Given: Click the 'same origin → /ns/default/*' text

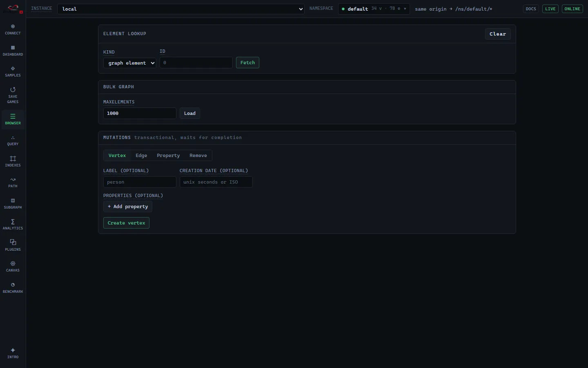Looking at the screenshot, I should [454, 9].
